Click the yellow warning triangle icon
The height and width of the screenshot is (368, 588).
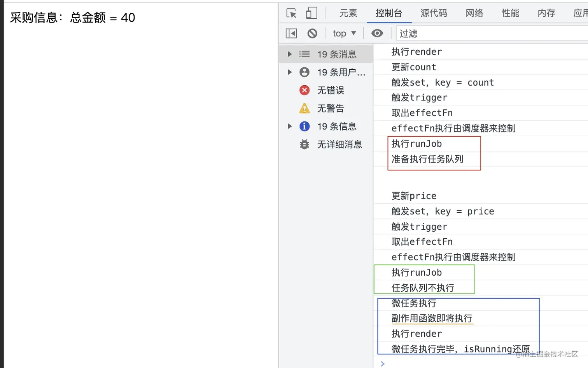click(304, 108)
